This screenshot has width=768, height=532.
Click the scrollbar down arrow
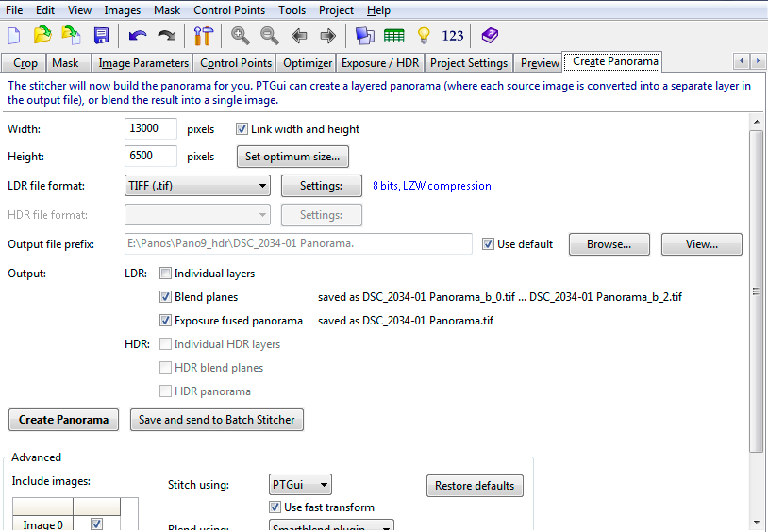coord(756,523)
